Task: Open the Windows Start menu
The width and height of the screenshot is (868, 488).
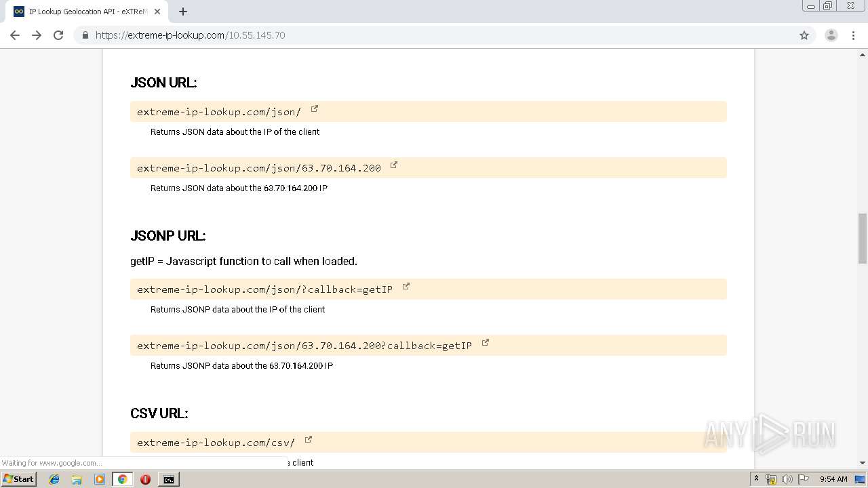Action: [18, 479]
